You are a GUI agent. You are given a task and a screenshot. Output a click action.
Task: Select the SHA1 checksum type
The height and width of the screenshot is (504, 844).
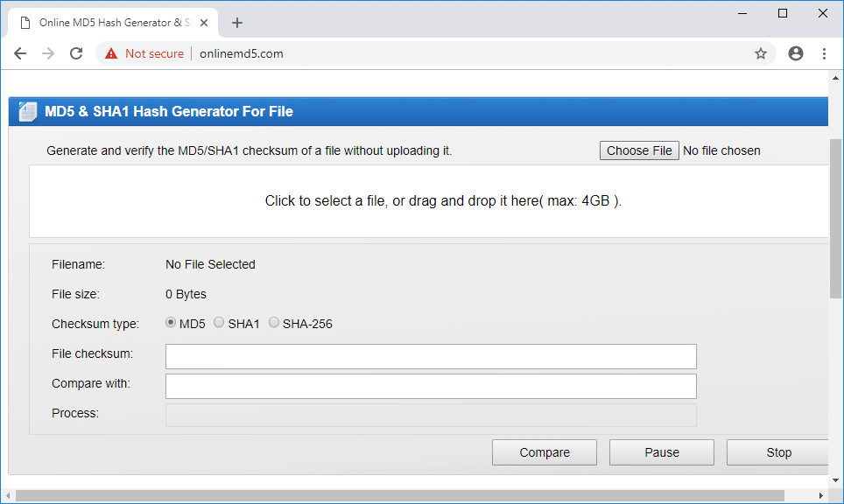[219, 323]
